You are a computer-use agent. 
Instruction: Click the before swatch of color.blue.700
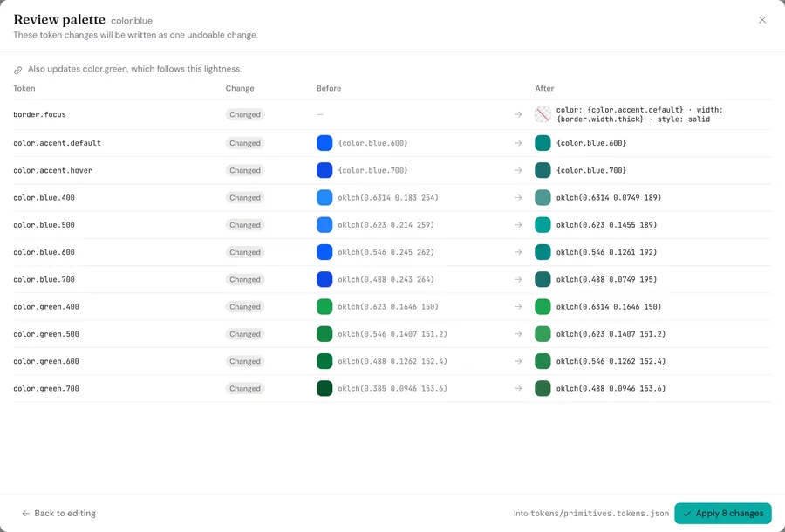[324, 279]
